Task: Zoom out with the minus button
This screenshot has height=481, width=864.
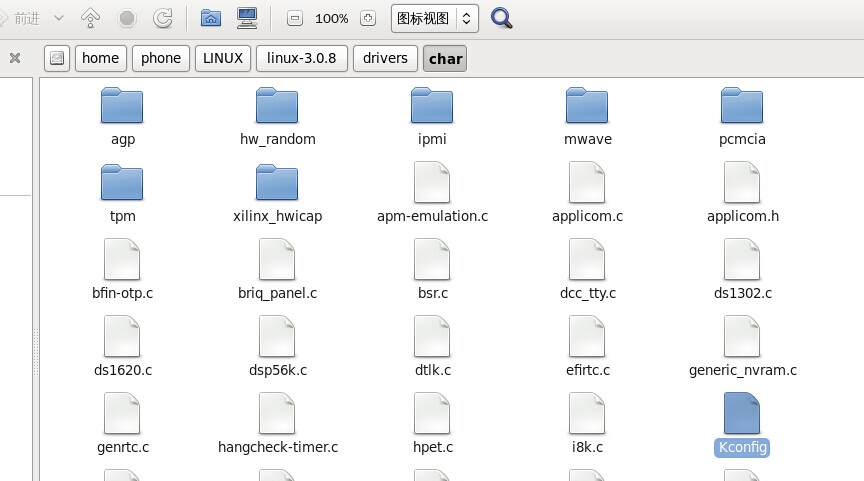Action: (295, 18)
